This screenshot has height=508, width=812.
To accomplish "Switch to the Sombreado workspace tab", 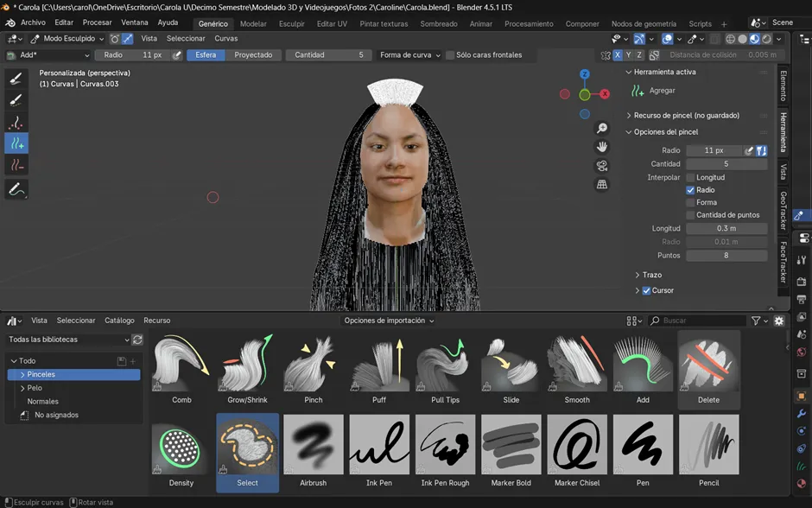I will coord(439,23).
